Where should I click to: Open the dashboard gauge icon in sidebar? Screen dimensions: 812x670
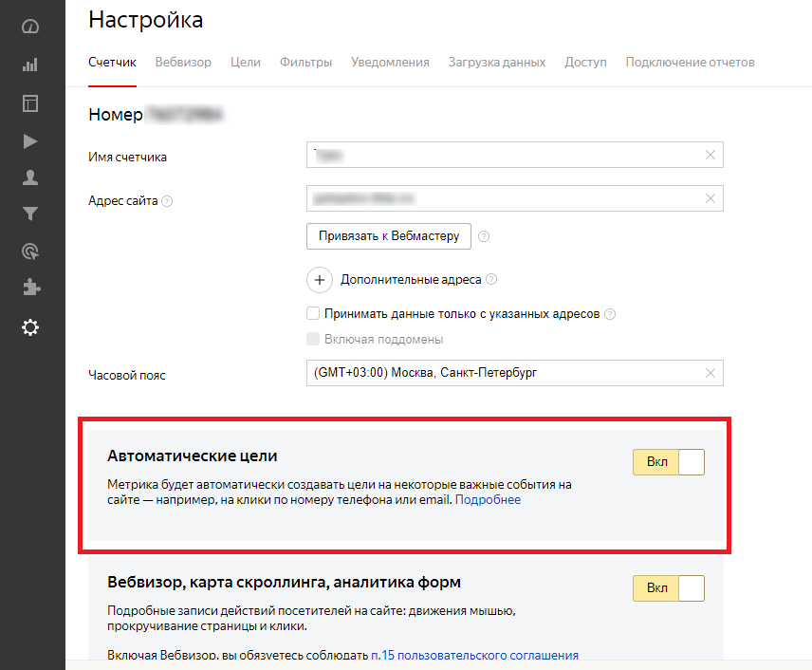click(30, 27)
